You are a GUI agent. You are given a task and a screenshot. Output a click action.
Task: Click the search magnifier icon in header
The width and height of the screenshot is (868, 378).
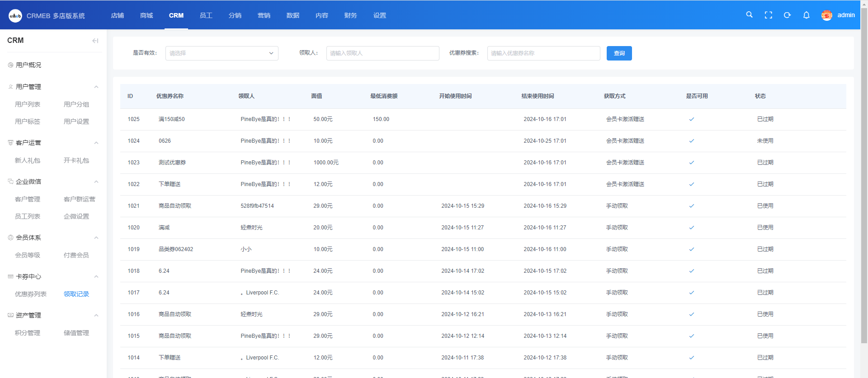[749, 15]
